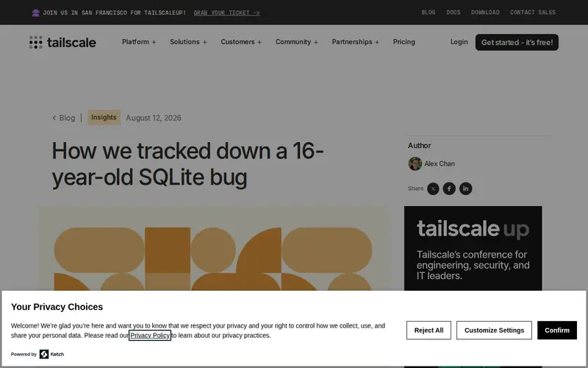Click Alex Chan's author avatar
The height and width of the screenshot is (368, 588).
[415, 163]
